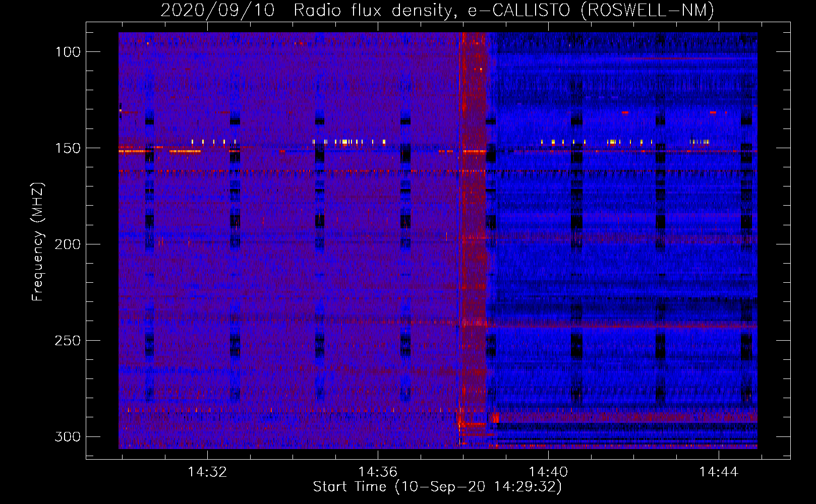Click the 'Start Time (10-Sep-20 14:29:32)' label
This screenshot has height=504, width=816.
pos(437,487)
